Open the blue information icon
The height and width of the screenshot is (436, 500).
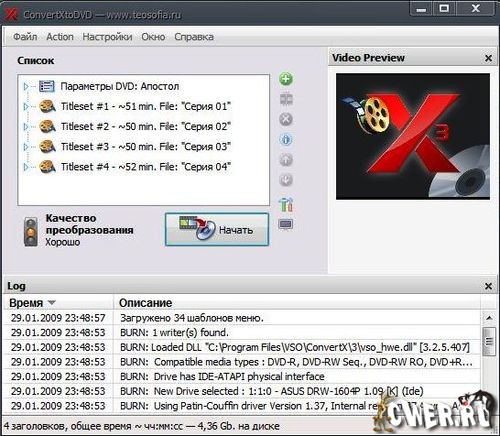tap(286, 140)
